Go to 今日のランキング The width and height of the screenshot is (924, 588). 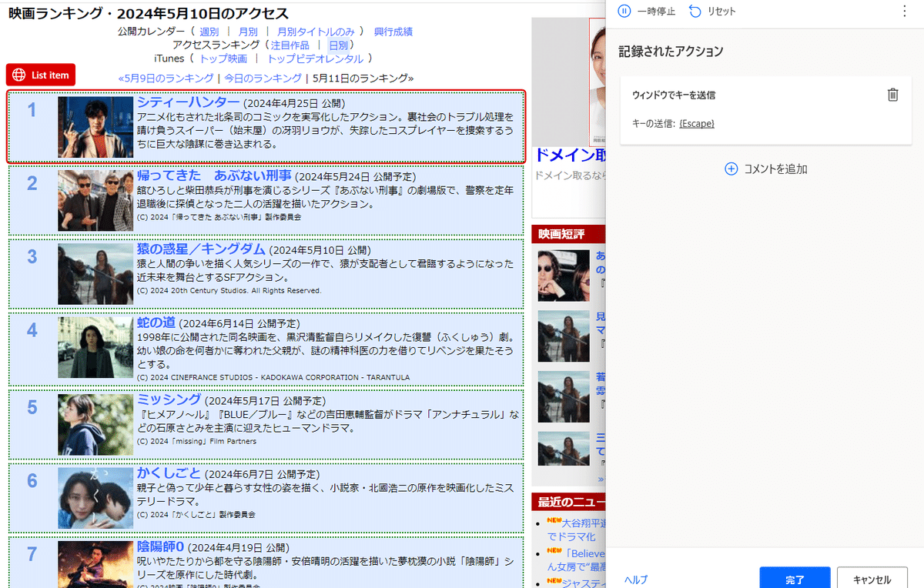(x=263, y=78)
